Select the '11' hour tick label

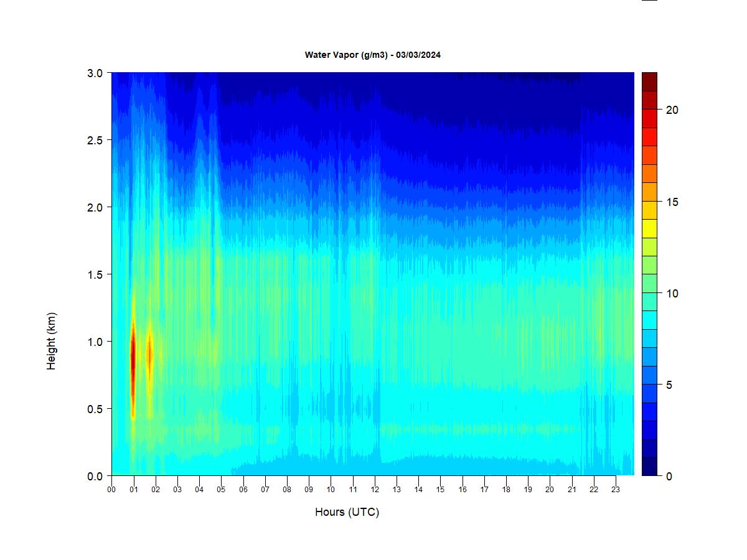point(352,489)
